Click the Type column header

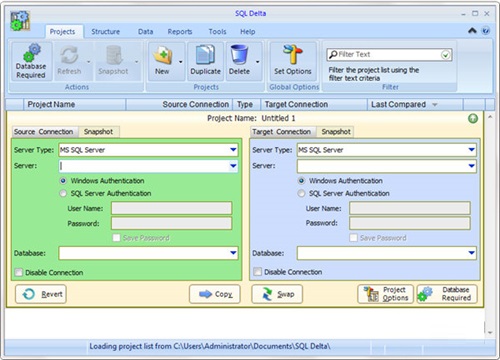(x=247, y=105)
